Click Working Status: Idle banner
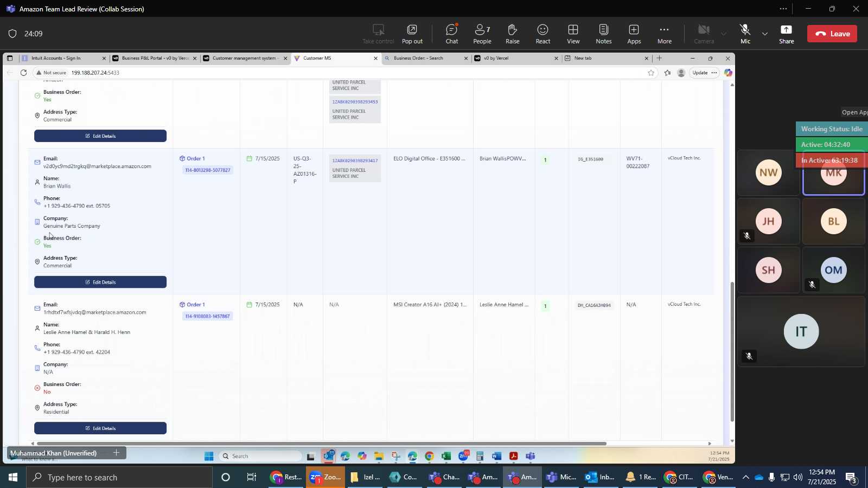 (832, 129)
